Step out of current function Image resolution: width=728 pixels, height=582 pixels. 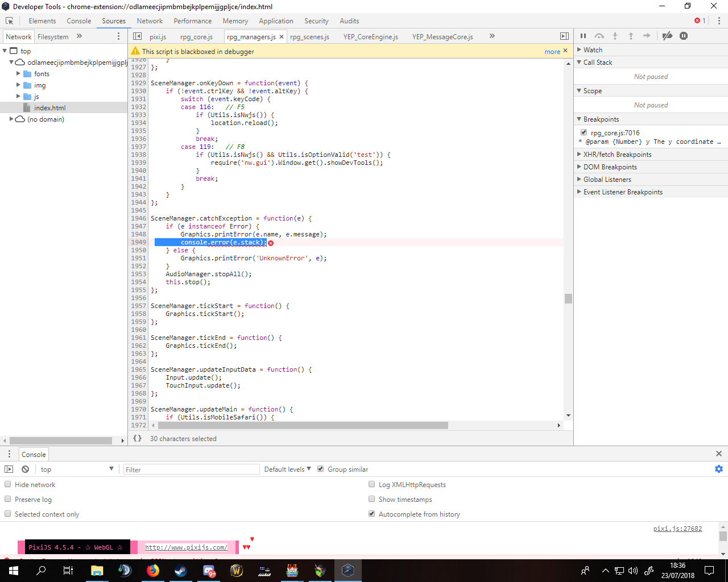(x=631, y=36)
